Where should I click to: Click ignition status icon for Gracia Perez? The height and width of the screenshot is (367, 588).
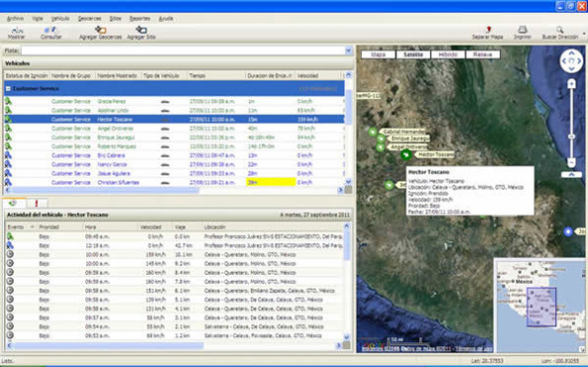(8, 101)
